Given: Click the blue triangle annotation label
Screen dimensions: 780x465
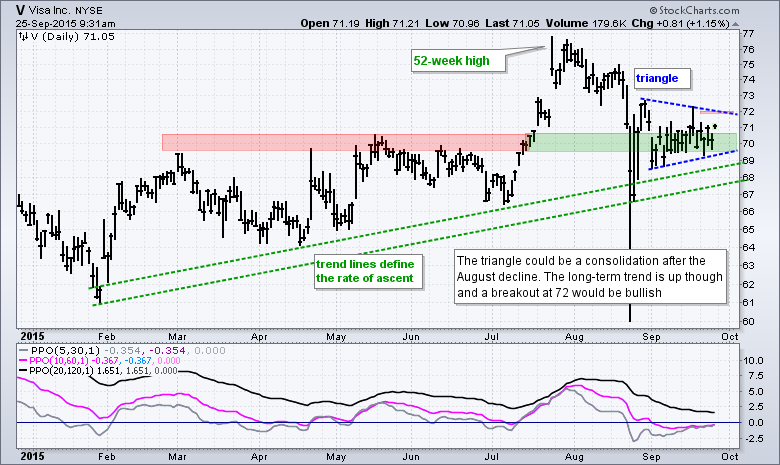Looking at the screenshot, I should click(662, 79).
